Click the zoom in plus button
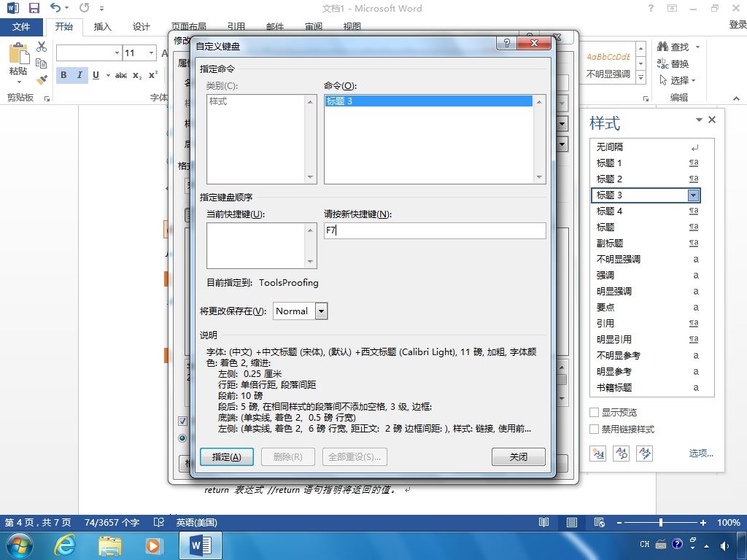The width and height of the screenshot is (747, 560). [703, 522]
